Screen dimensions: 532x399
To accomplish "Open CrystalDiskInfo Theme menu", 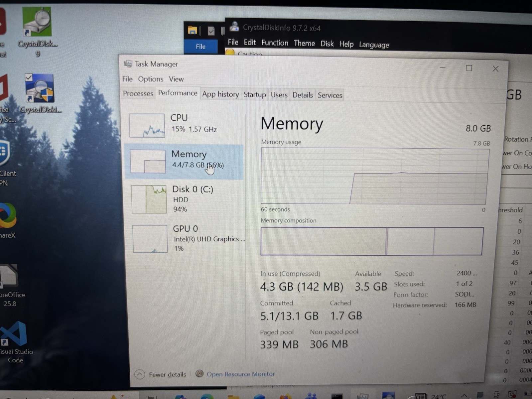I will (304, 43).
